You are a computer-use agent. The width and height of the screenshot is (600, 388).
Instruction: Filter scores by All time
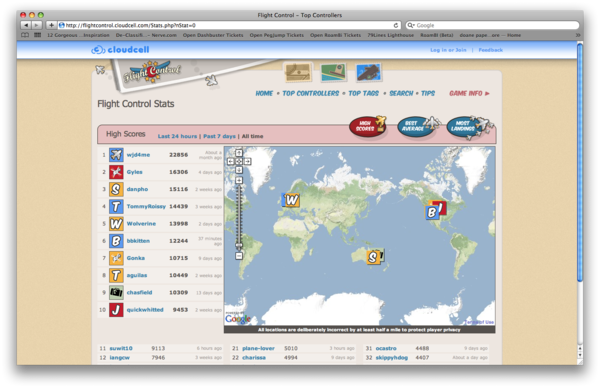(x=252, y=136)
